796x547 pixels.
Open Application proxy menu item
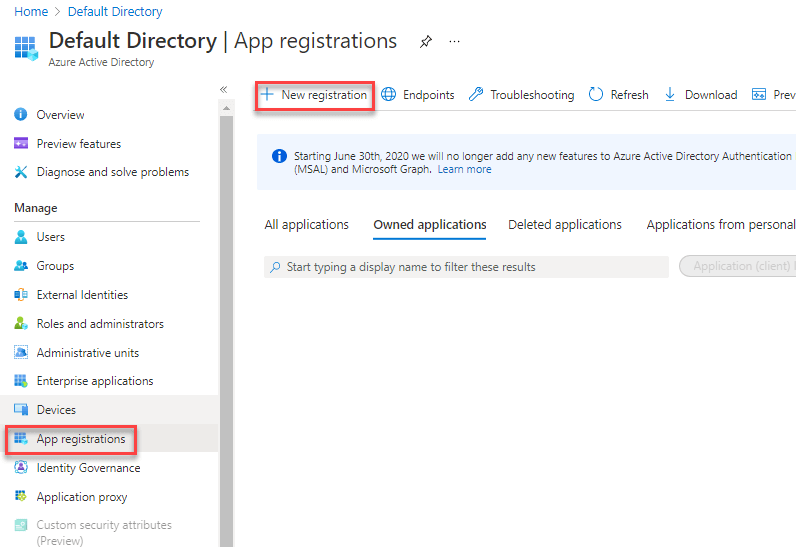pos(82,497)
